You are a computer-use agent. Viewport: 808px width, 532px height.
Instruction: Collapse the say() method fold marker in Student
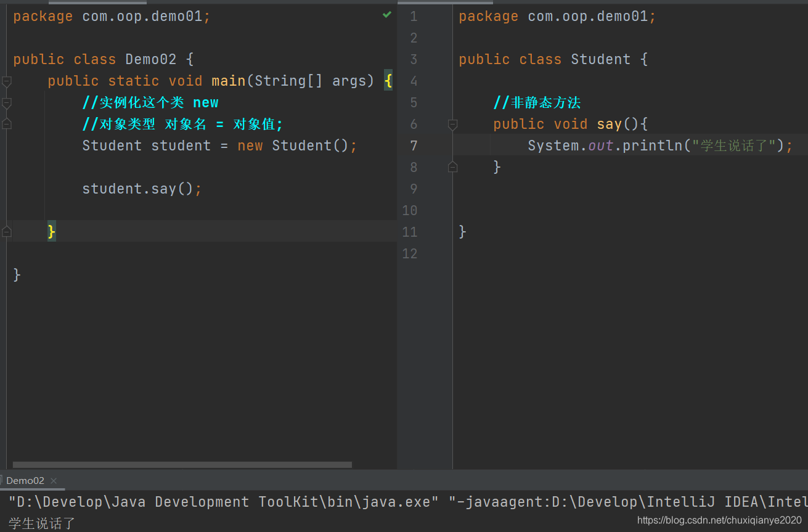pyautogui.click(x=452, y=124)
